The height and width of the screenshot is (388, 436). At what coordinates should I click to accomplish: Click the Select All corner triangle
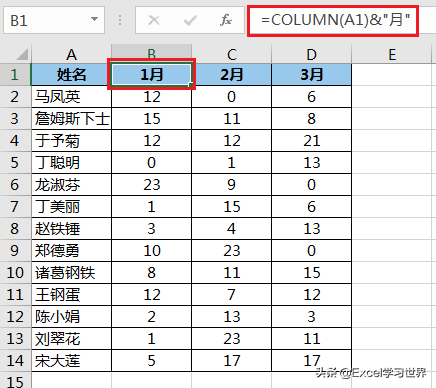22,54
